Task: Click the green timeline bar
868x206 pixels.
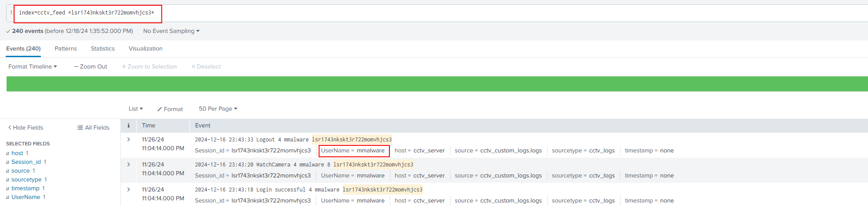Action: tap(437, 84)
